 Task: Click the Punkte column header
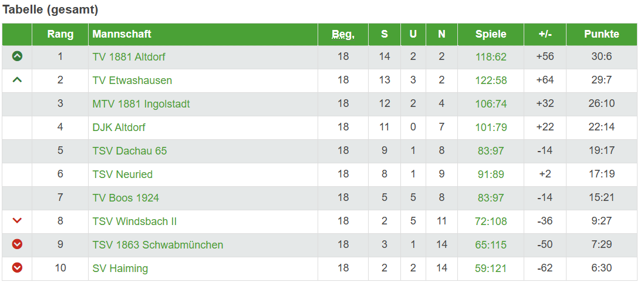click(x=601, y=34)
